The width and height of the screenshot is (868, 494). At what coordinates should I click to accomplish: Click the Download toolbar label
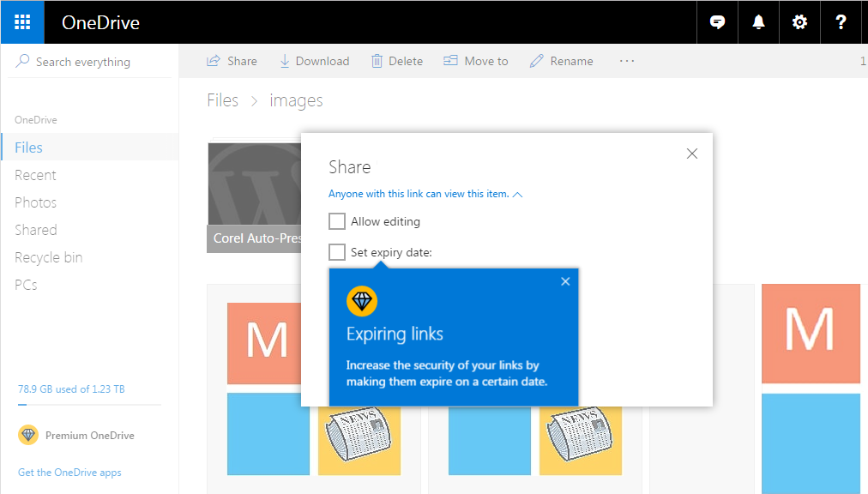pos(322,61)
